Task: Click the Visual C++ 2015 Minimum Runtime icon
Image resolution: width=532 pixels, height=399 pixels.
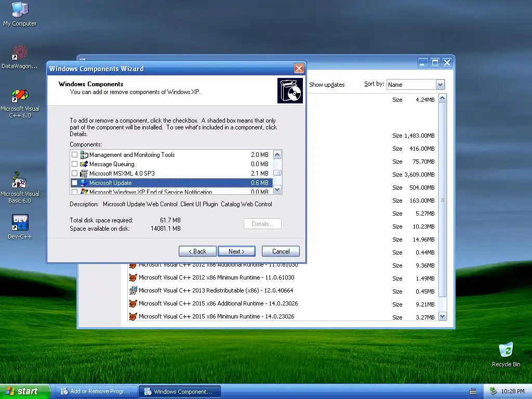Action: tap(133, 316)
